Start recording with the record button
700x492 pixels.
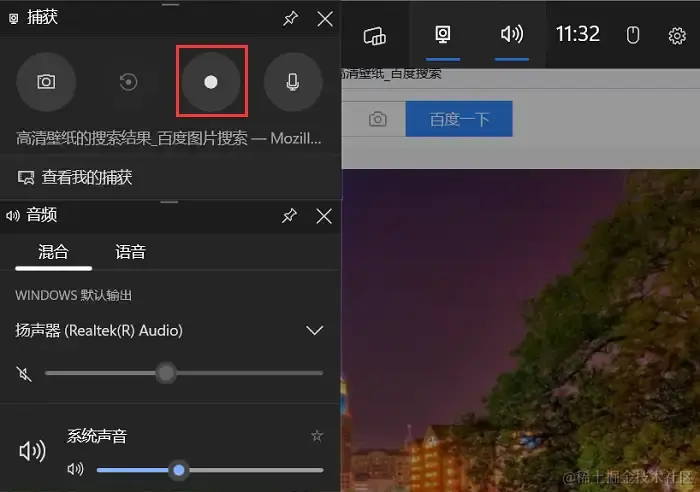coord(211,82)
